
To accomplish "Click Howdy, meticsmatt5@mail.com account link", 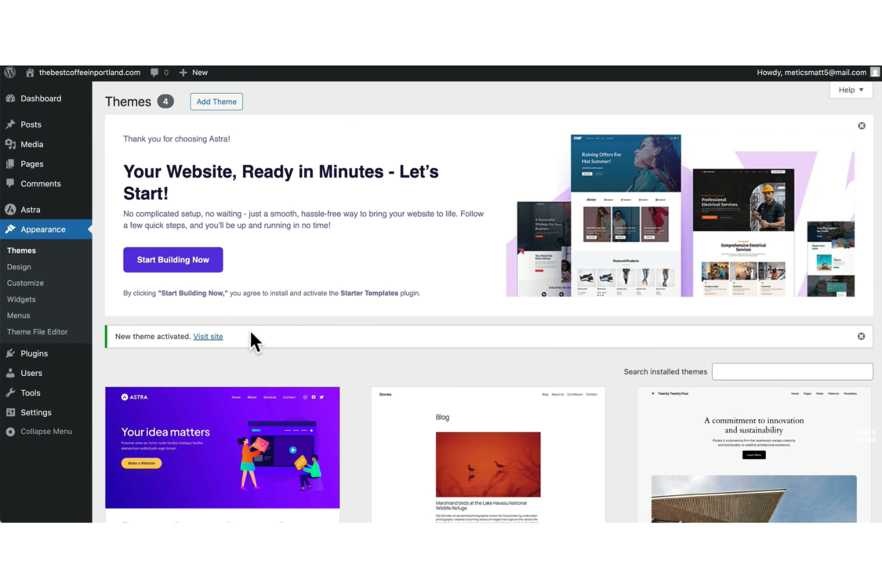I will [x=811, y=72].
